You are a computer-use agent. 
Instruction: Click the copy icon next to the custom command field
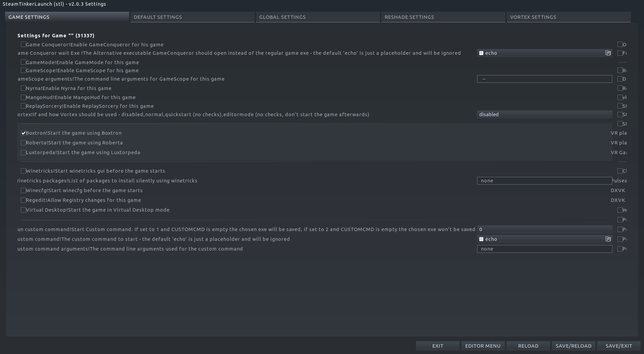608,239
